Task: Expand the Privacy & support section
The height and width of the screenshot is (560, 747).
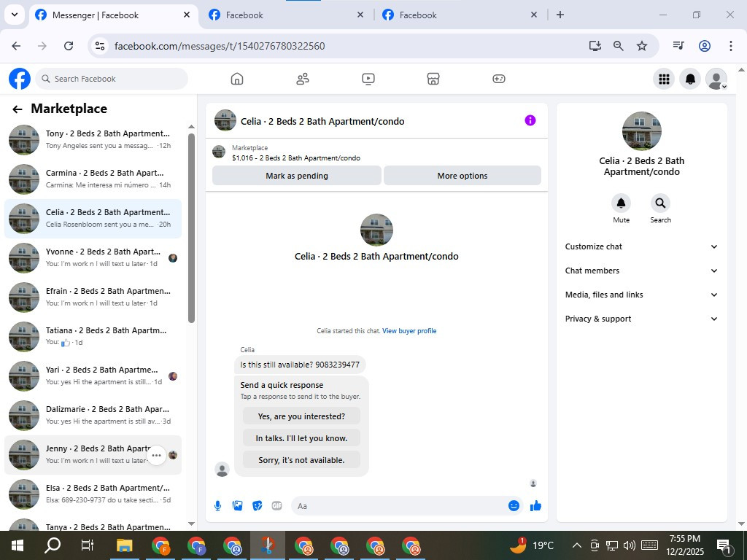Action: [641, 319]
